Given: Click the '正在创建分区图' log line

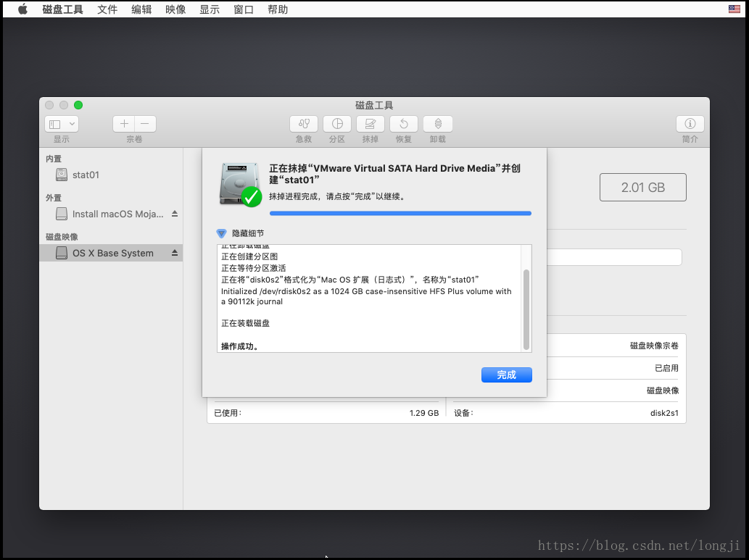Looking at the screenshot, I should tap(249, 256).
